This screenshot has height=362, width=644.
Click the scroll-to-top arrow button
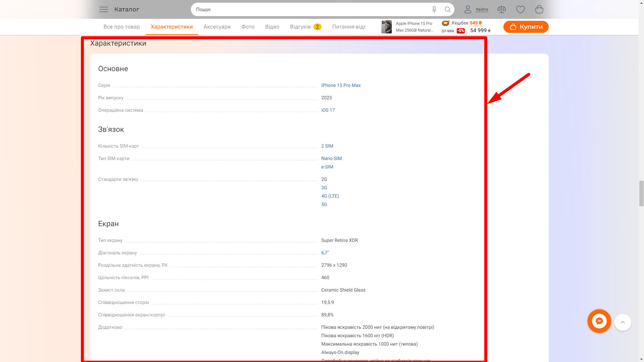(623, 322)
